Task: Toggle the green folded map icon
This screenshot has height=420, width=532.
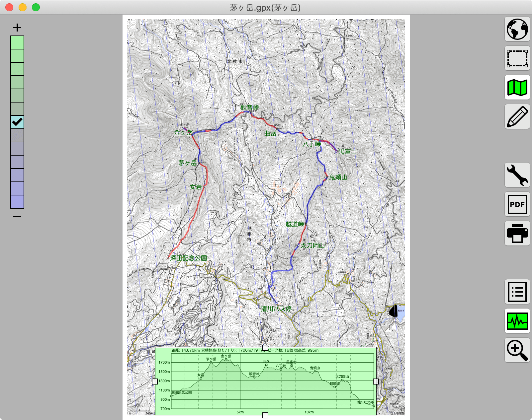Action: tap(517, 88)
